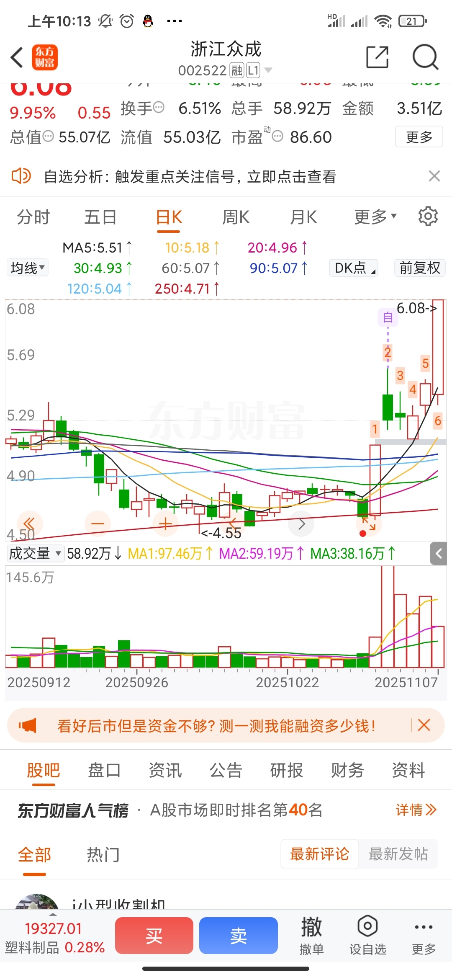Tap the 融 margin badge

pyautogui.click(x=237, y=70)
